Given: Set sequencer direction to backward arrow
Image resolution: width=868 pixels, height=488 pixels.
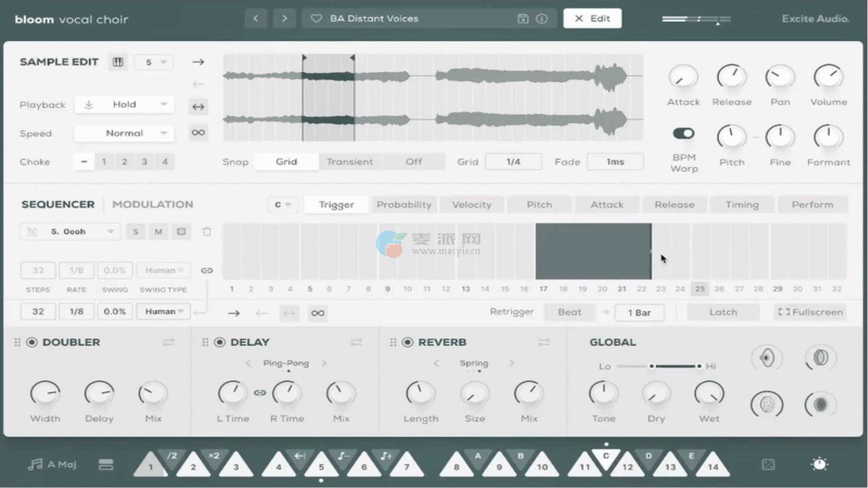Looking at the screenshot, I should point(262,313).
